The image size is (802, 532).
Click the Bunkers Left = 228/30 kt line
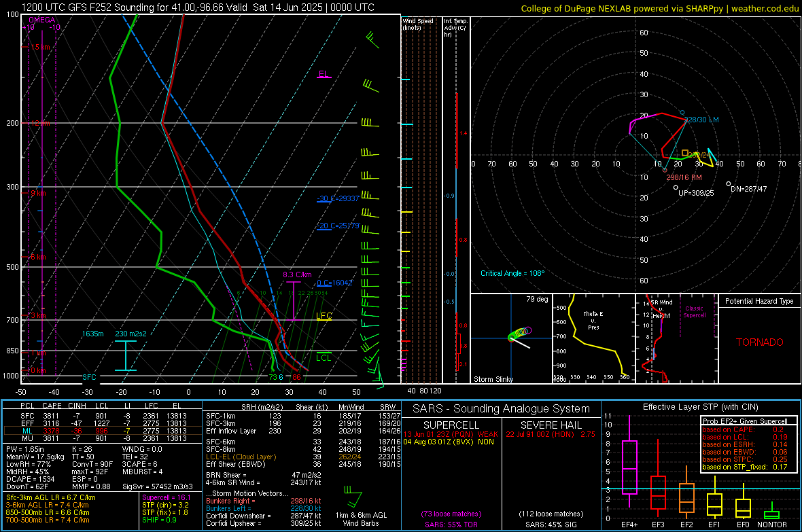point(264,508)
